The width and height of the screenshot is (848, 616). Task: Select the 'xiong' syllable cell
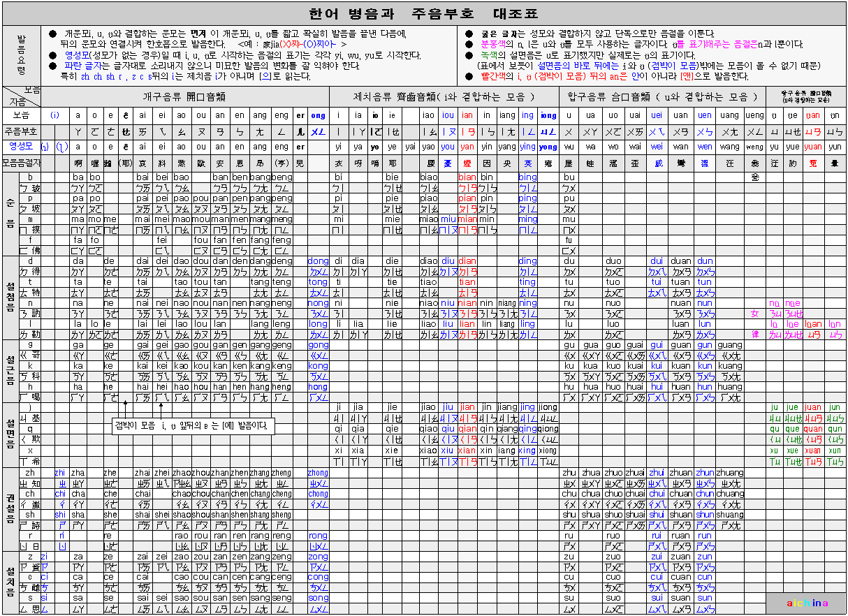(548, 450)
